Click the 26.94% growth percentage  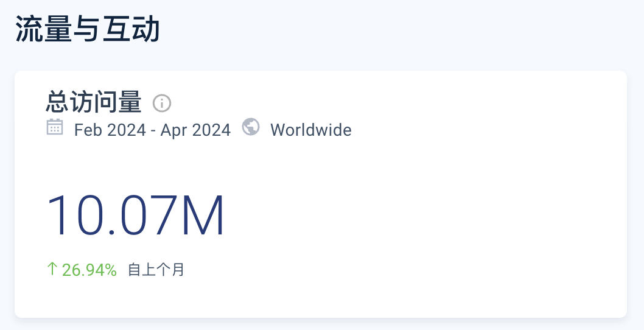[89, 270]
